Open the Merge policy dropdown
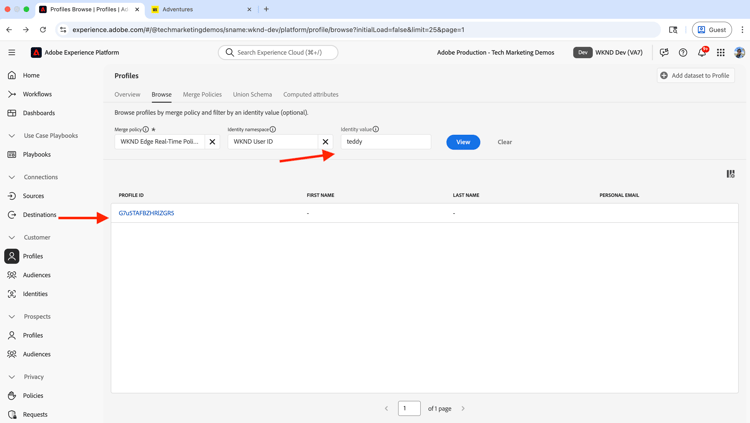 pyautogui.click(x=159, y=142)
